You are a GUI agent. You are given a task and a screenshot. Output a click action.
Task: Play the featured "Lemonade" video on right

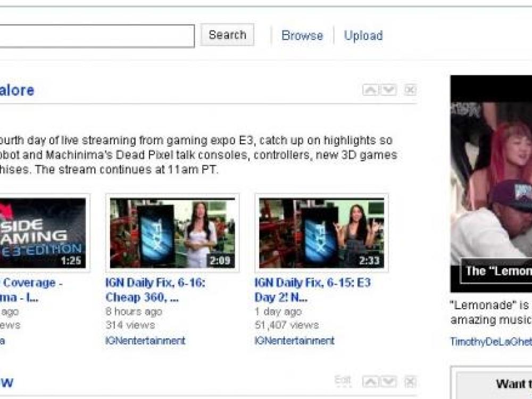pos(491,184)
